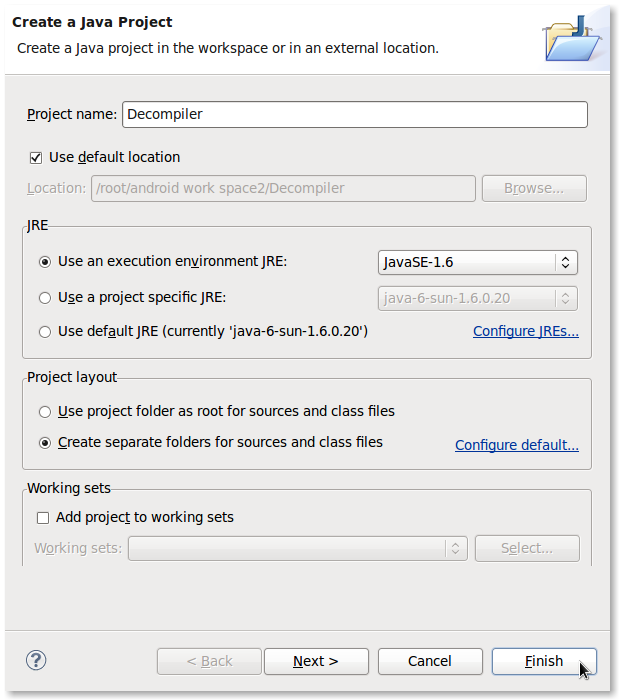
Task: Enable Add project to working sets
Action: coord(43,518)
